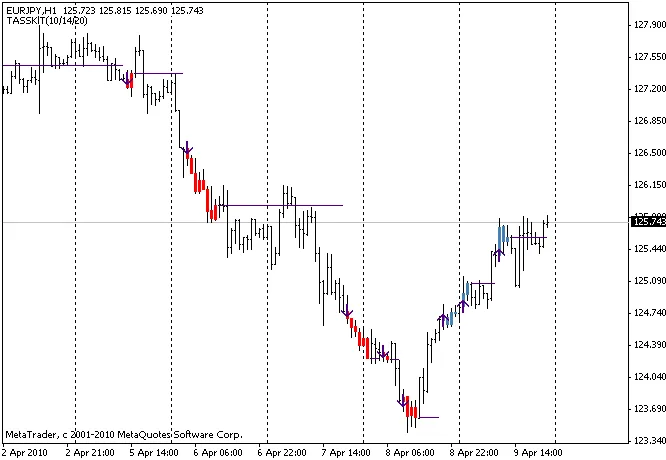Select the TASSKIT(10/14/20) indicator label
This screenshot has width=666, height=460.
pyautogui.click(x=39, y=20)
